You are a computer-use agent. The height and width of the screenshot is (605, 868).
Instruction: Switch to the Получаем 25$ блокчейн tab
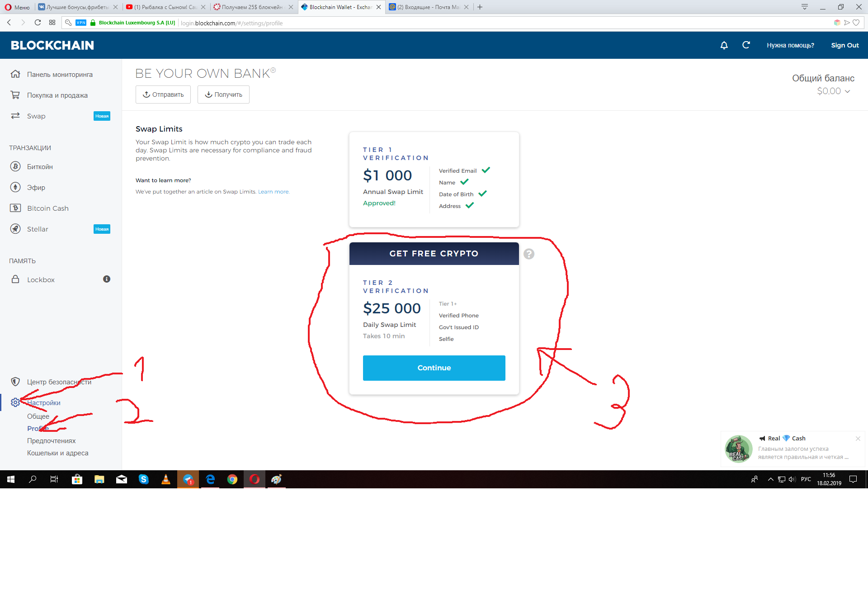[253, 7]
